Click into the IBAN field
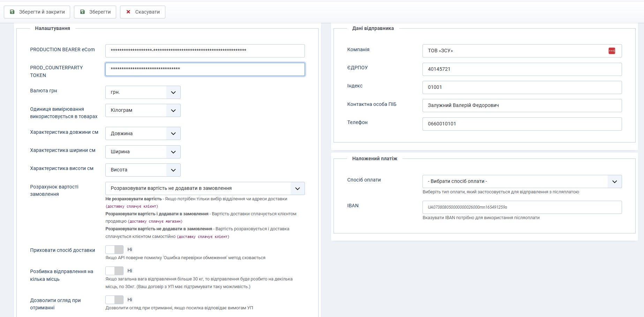The width and height of the screenshot is (644, 317). 522,207
